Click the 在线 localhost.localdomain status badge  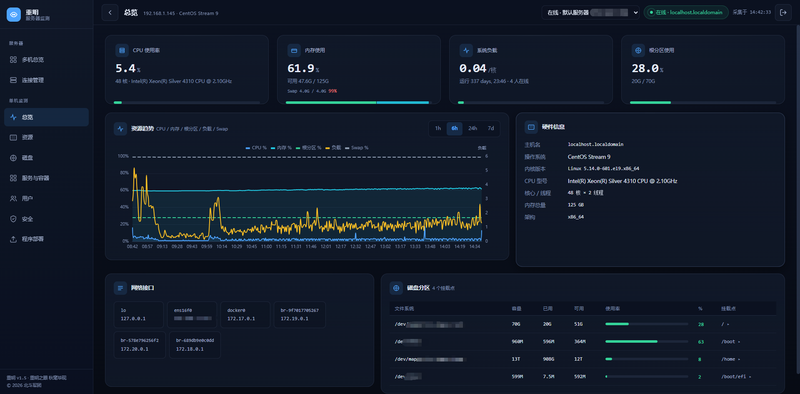686,12
